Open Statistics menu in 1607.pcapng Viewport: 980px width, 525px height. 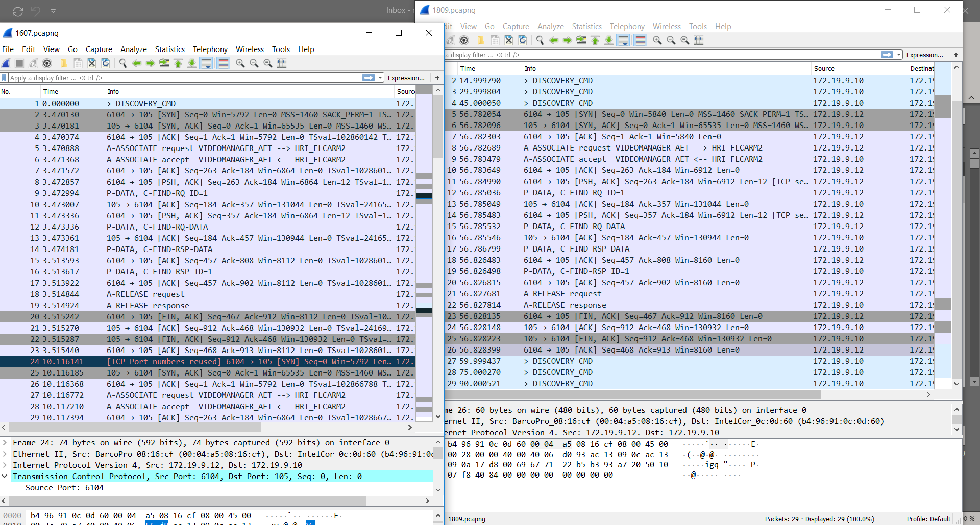click(170, 49)
